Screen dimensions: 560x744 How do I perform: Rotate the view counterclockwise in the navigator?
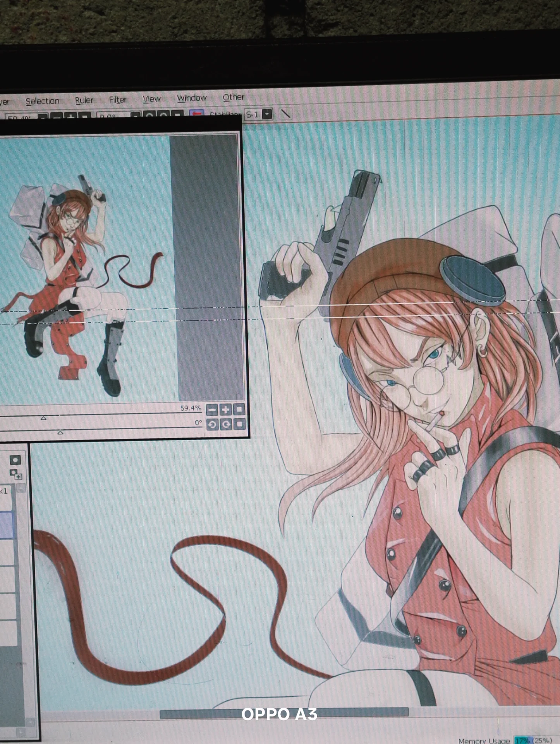[212, 424]
